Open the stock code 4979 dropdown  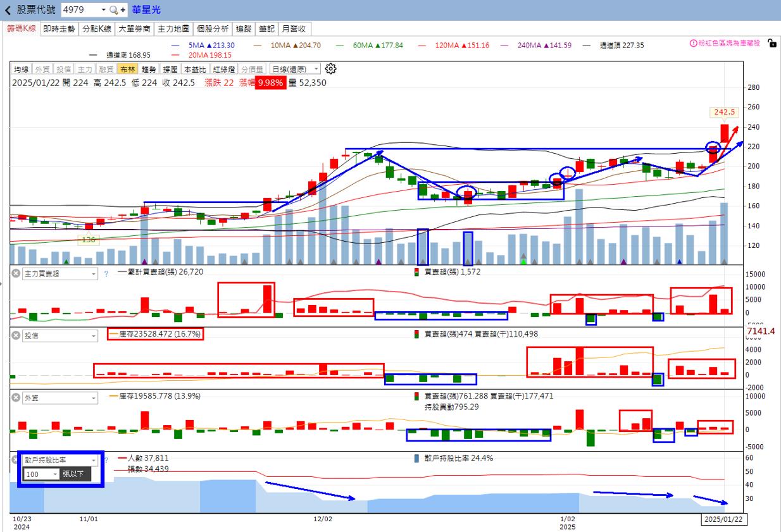pyautogui.click(x=103, y=10)
